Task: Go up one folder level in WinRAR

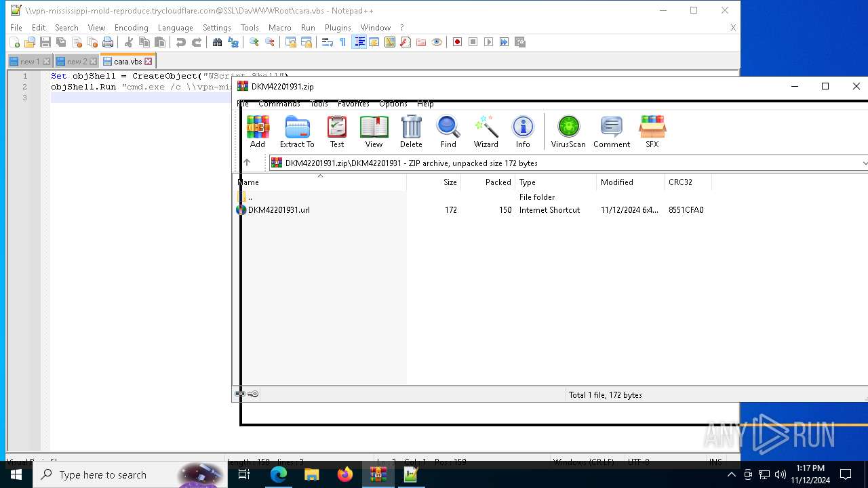Action: (247, 163)
